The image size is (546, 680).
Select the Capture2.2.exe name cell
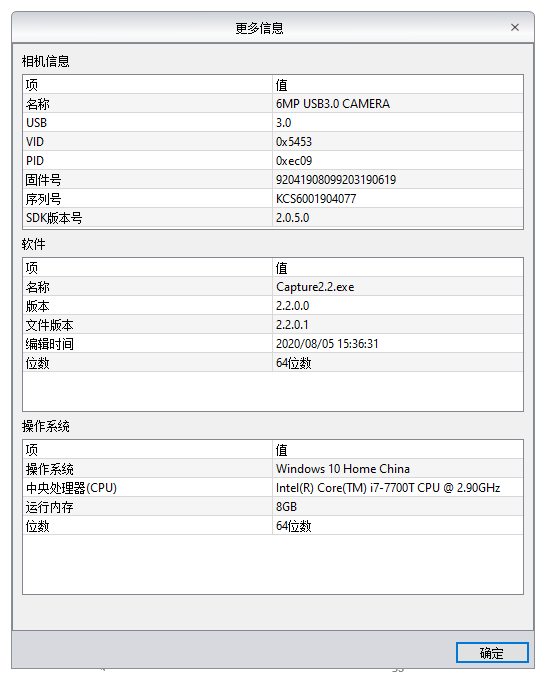click(398, 287)
